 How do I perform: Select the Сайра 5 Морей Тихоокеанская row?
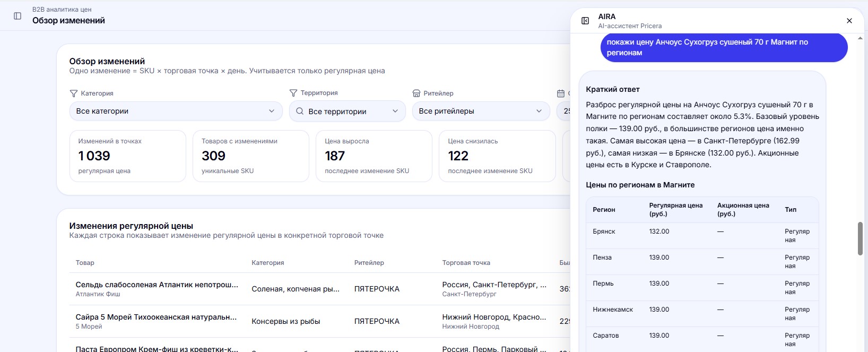point(319,321)
